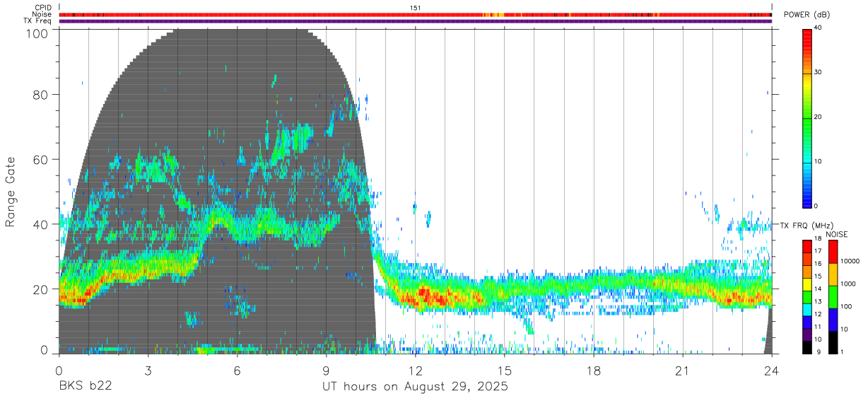Click UT hour tick 3 on the x-axis

tap(148, 371)
